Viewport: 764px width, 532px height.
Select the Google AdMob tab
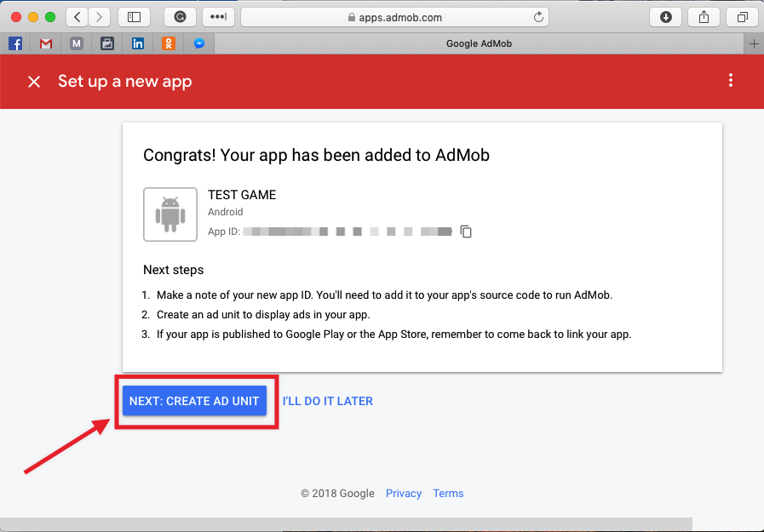[x=479, y=43]
